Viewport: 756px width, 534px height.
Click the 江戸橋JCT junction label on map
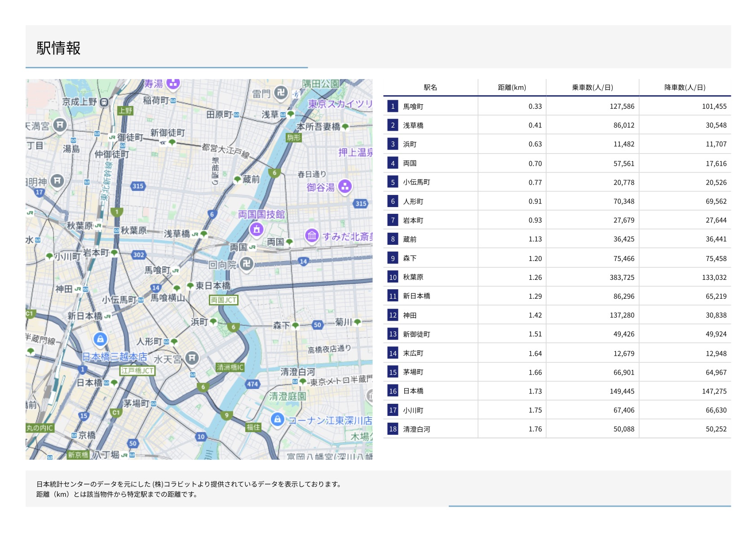click(137, 371)
